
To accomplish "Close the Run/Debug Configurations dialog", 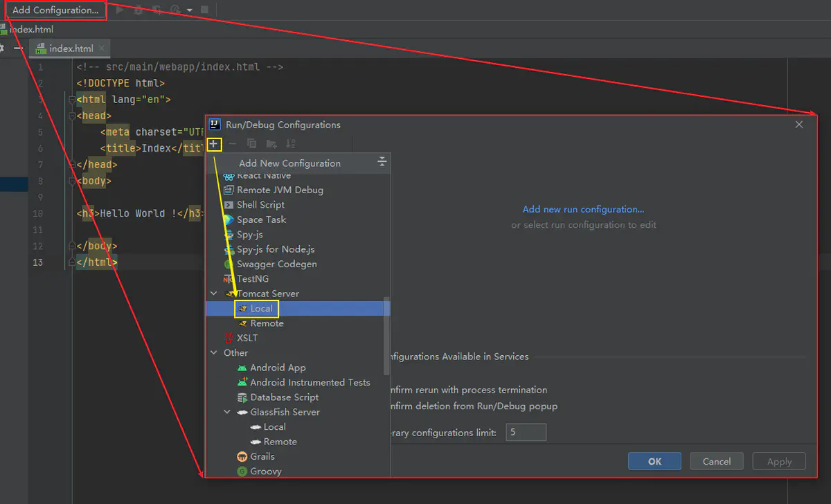I will pyautogui.click(x=799, y=125).
